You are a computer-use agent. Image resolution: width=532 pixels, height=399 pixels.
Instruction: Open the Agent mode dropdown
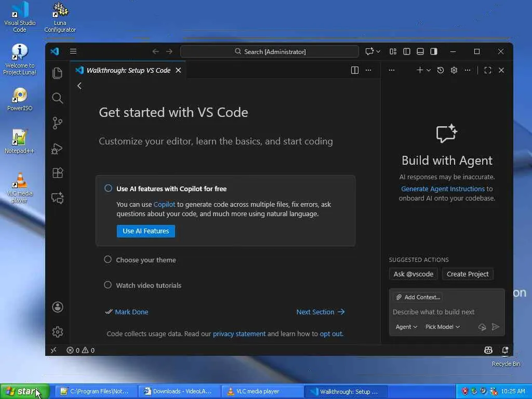point(406,327)
